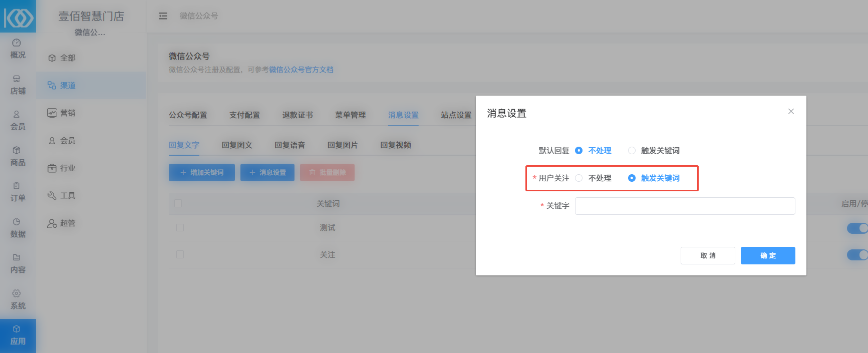Tick the checkbox for the 测试 row
The image size is (868, 353).
(180, 228)
